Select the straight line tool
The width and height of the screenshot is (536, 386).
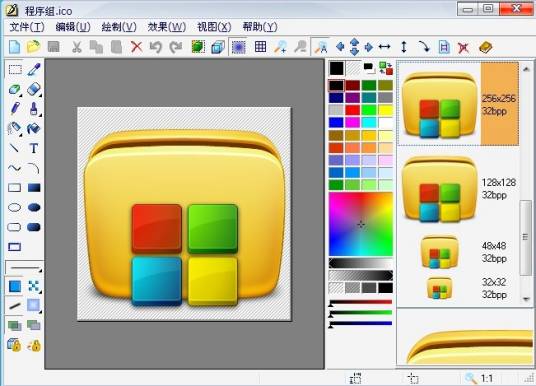(14, 148)
